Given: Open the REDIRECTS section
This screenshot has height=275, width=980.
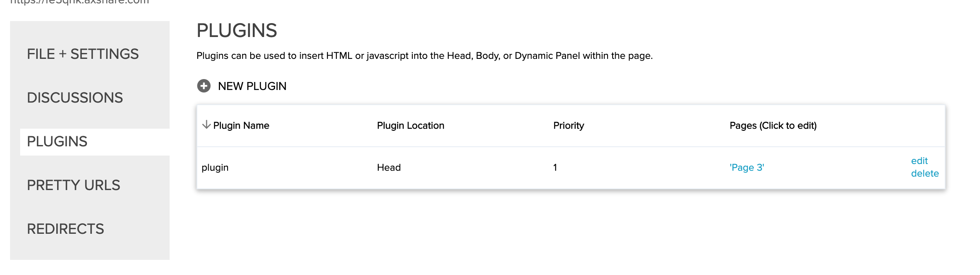Looking at the screenshot, I should pyautogui.click(x=66, y=229).
